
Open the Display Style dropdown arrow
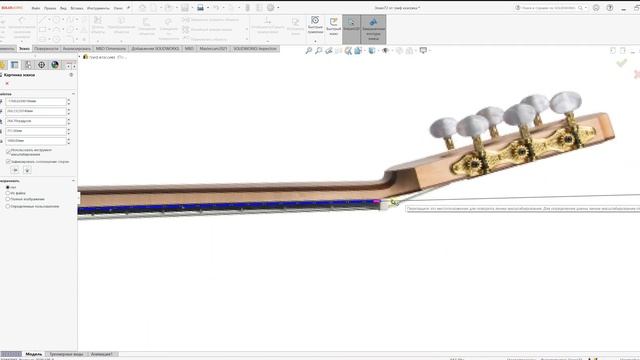378,51
